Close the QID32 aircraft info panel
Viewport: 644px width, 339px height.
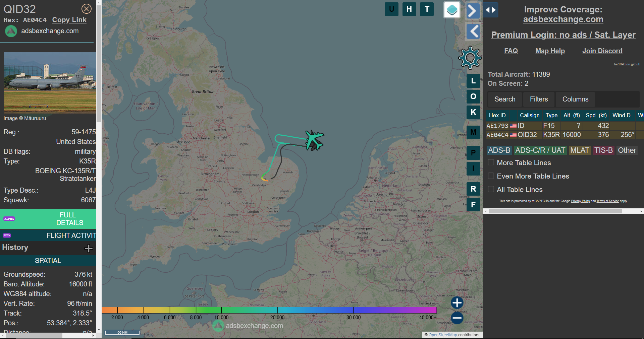87,9
